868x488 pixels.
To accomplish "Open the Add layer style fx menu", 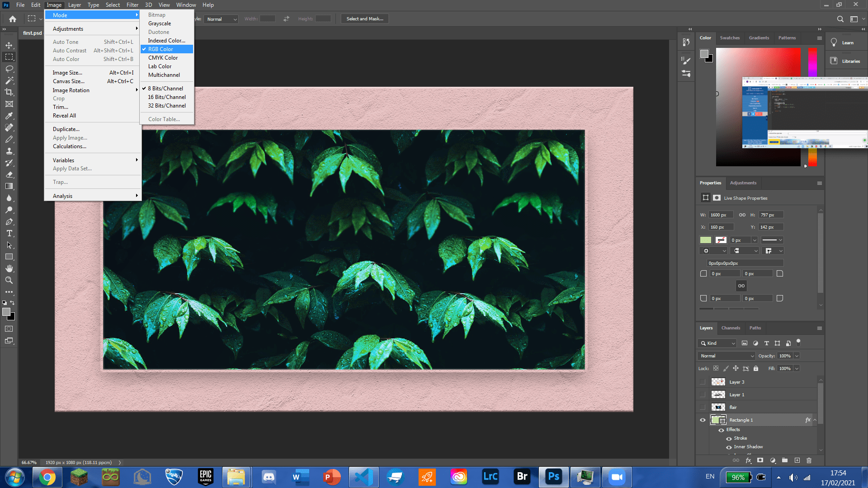I will pos(749,460).
